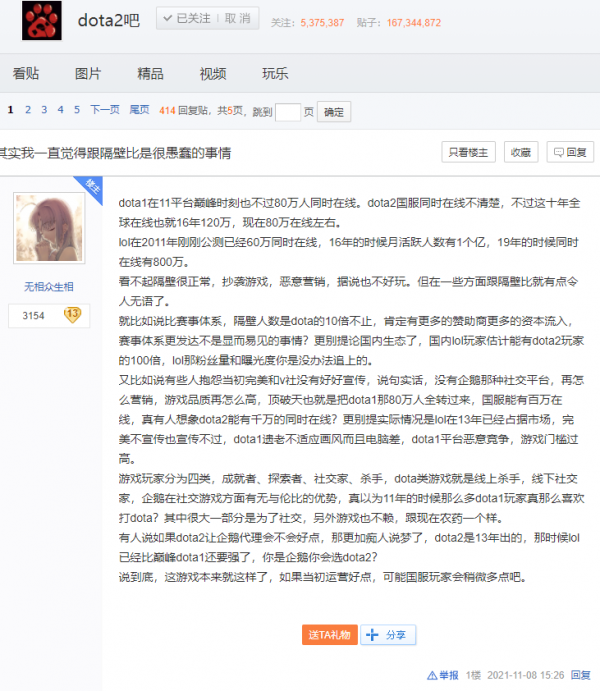Go to page 4 of the thread

click(x=60, y=110)
